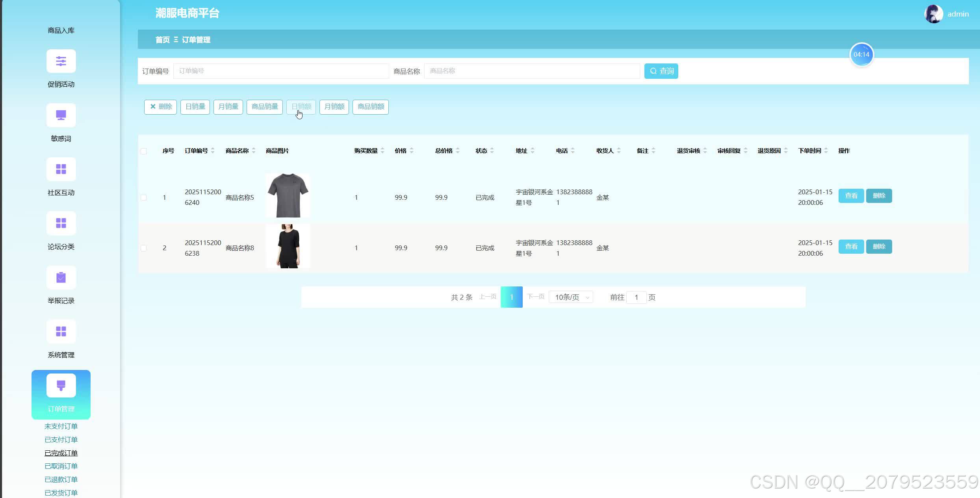Open 已完成订单 submenu item
This screenshot has width=980, height=498.
pos(61,453)
